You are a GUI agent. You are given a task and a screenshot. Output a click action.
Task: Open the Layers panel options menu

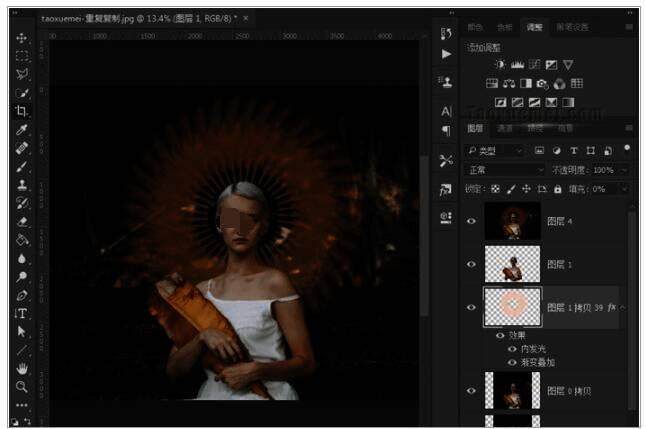629,128
